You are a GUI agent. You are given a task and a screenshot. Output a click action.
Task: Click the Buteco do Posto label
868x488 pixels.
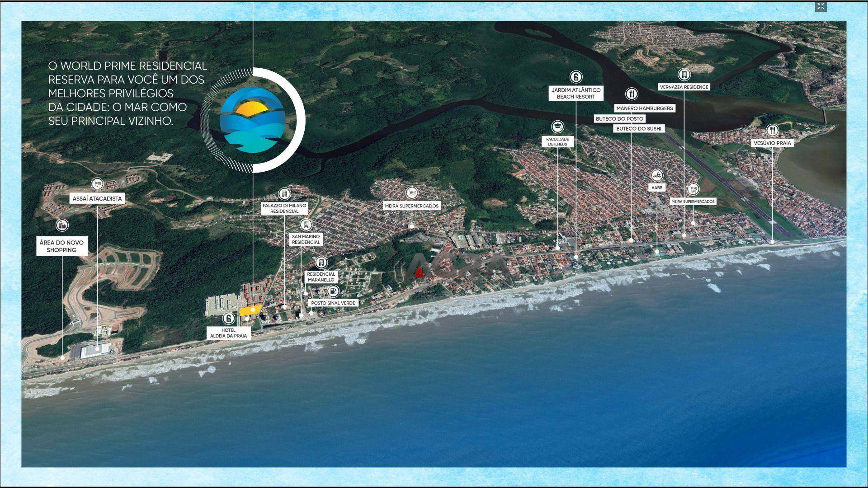pyautogui.click(x=619, y=119)
